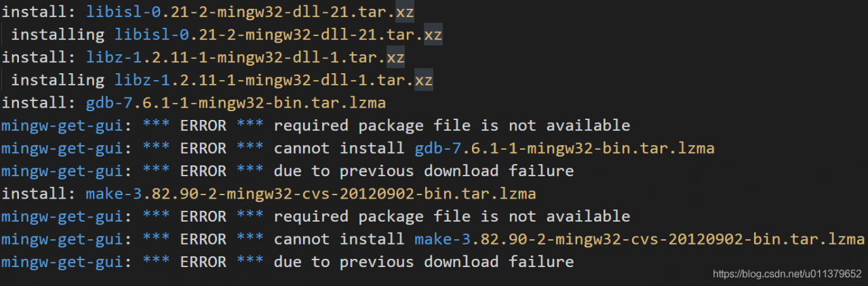Click make filename in "cannot install" error
Image resolution: width=868 pixels, height=286 pixels.
pos(639,239)
